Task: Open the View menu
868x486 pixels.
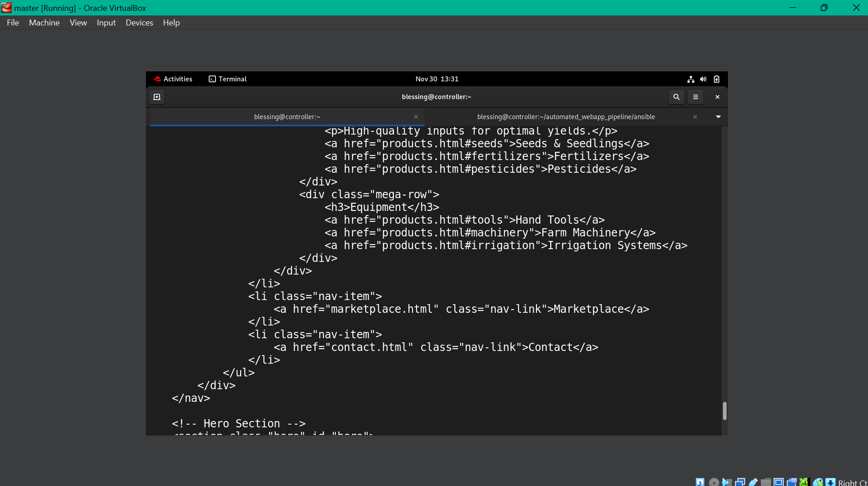Action: click(78, 22)
